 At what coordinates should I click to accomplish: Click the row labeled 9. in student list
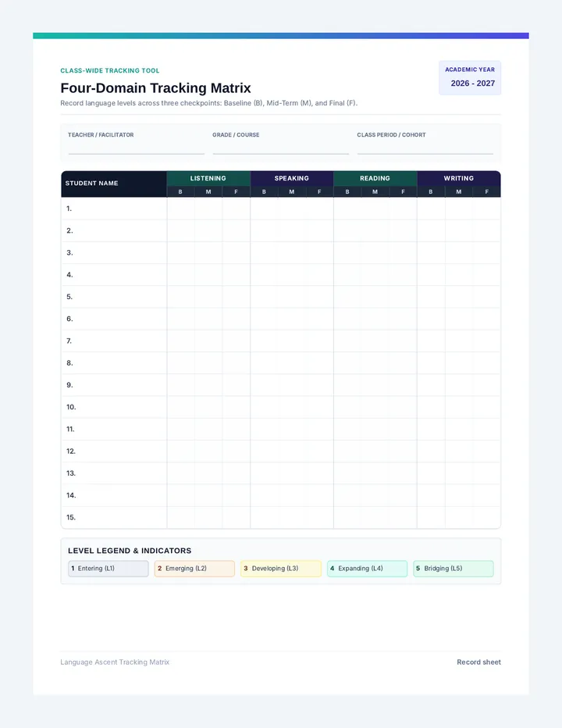click(x=281, y=385)
